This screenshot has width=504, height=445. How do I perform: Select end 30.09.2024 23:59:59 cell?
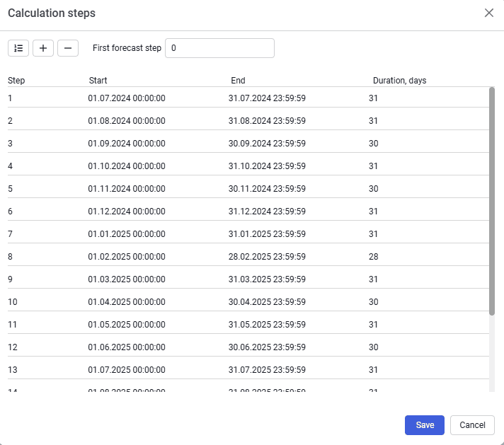(267, 144)
